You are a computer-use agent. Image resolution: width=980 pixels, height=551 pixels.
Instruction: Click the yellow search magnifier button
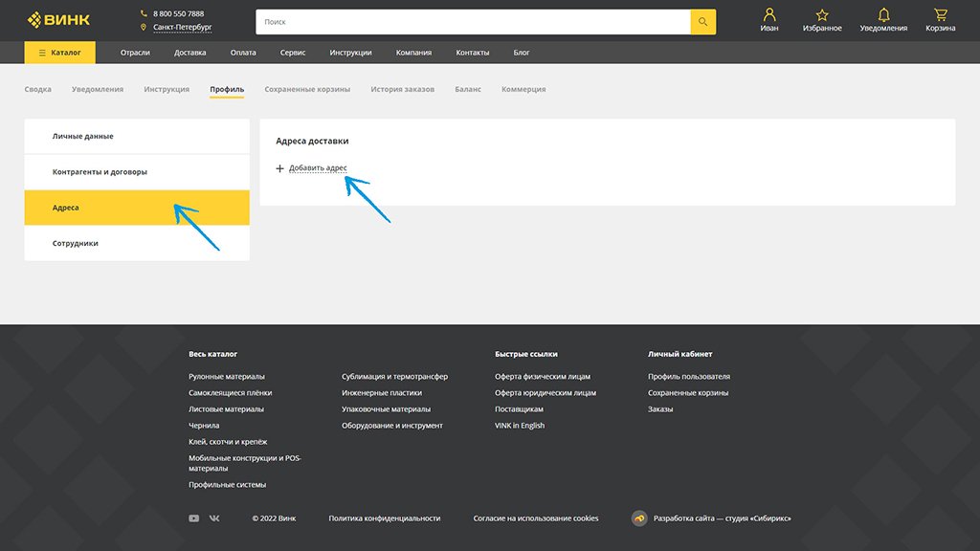click(x=703, y=22)
